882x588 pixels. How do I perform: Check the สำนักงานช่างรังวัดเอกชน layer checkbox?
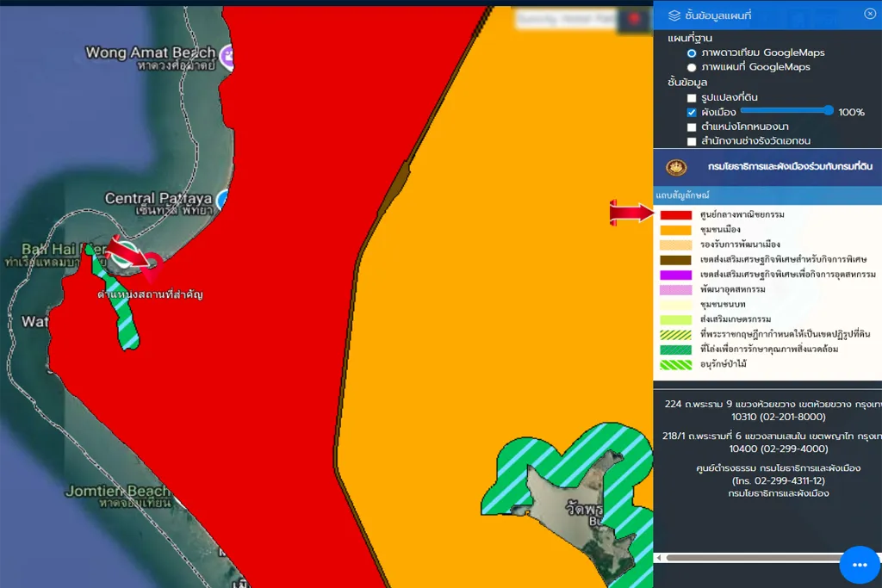(x=692, y=141)
